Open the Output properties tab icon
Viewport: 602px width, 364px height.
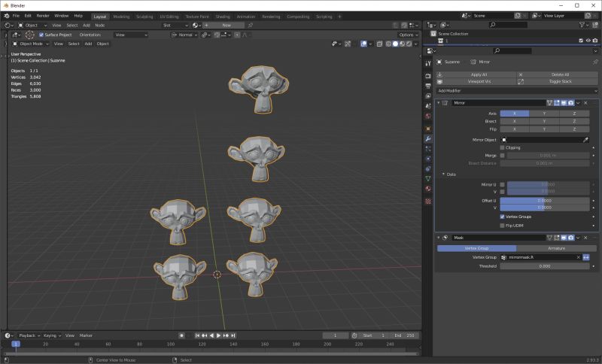(x=428, y=86)
